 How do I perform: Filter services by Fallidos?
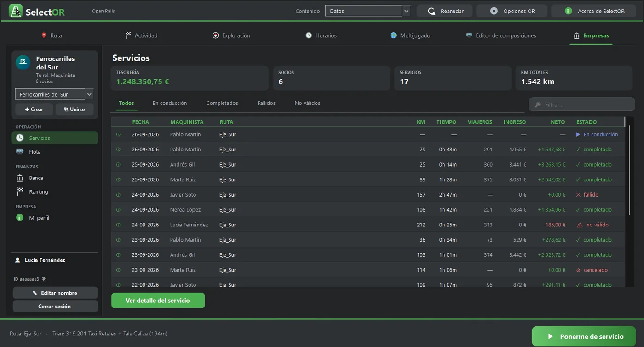pyautogui.click(x=266, y=103)
